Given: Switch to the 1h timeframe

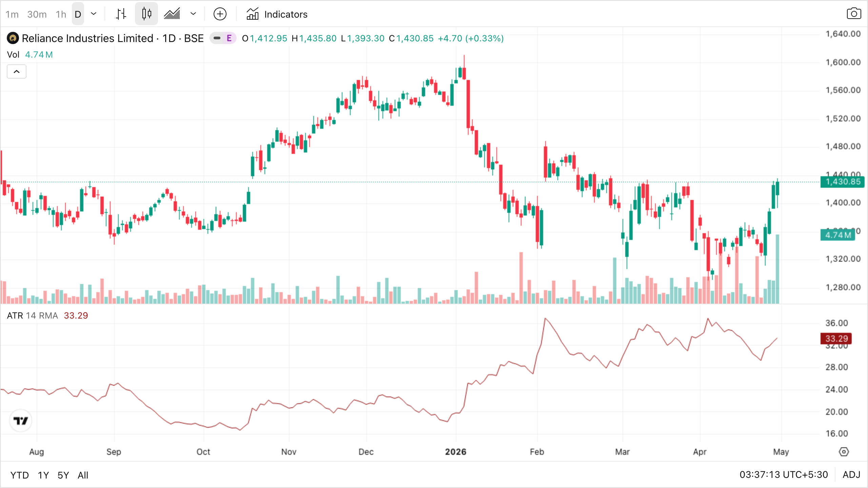Looking at the screenshot, I should [61, 14].
